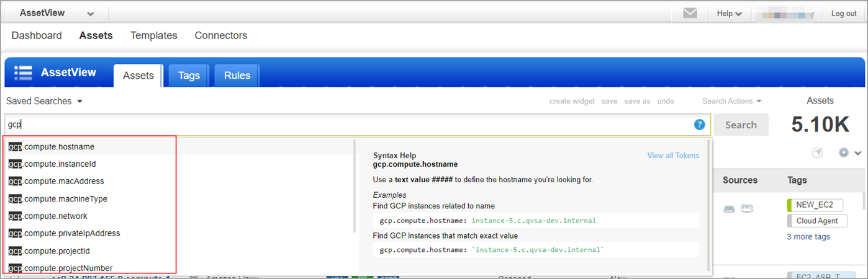The image size is (868, 279).
Task: Click the save link
Action: pyautogui.click(x=609, y=101)
